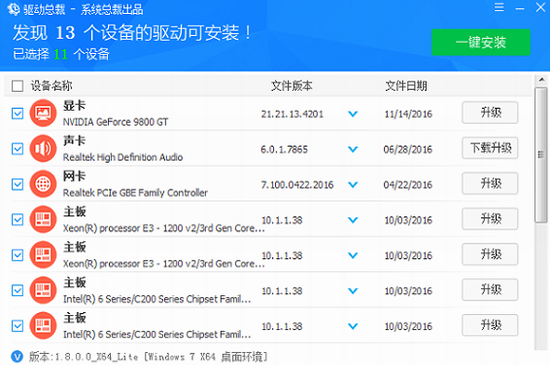Click the version value 6.0.1.7865

pos(284,150)
